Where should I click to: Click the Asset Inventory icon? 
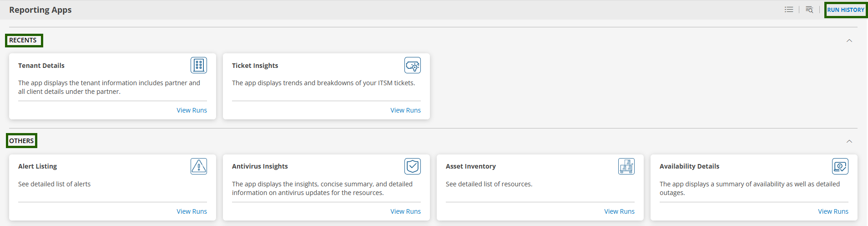pyautogui.click(x=626, y=166)
